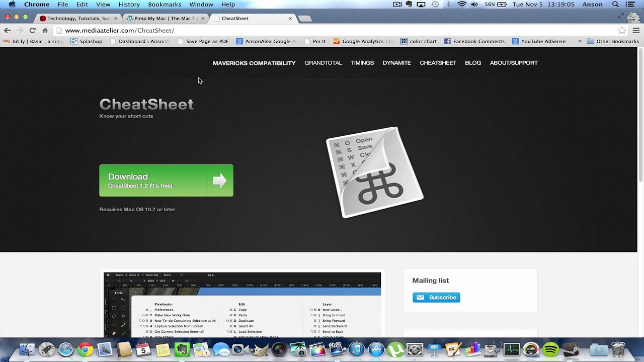Bookmark this page with the star

(622, 30)
